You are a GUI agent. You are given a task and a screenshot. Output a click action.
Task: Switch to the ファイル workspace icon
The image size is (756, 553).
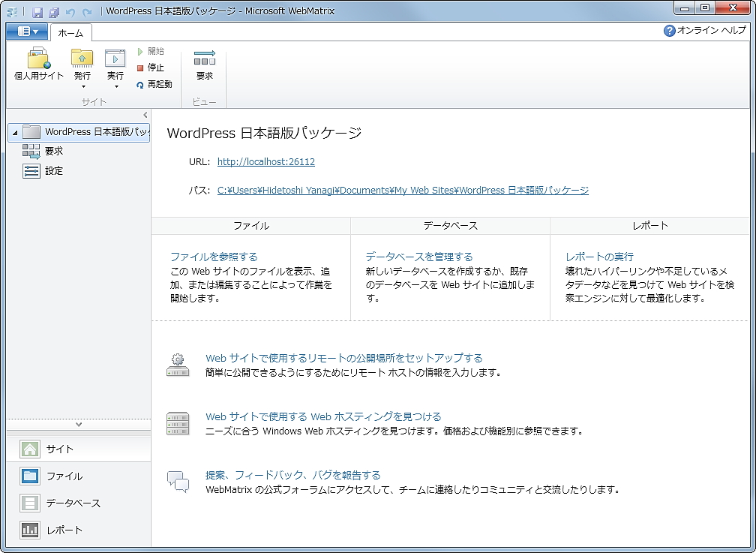[30, 476]
